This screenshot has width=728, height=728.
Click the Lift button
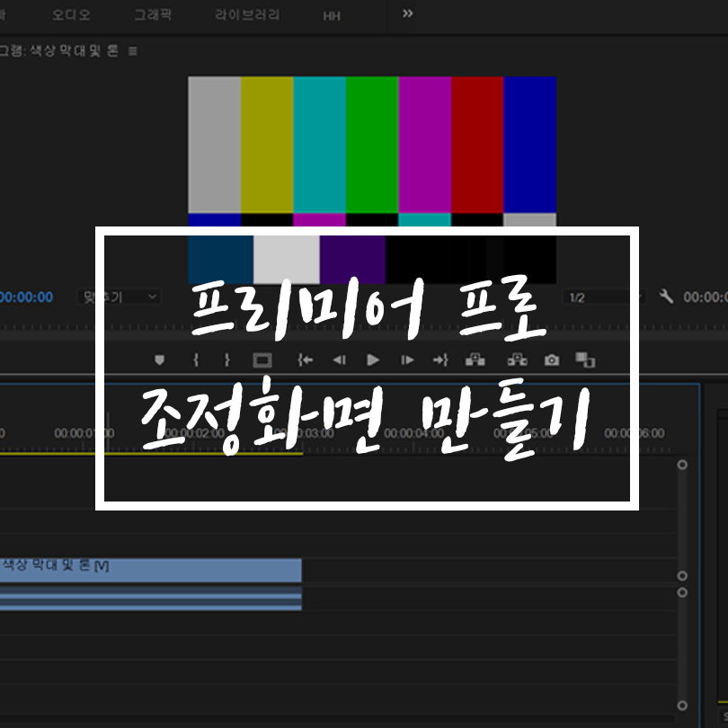[x=475, y=360]
